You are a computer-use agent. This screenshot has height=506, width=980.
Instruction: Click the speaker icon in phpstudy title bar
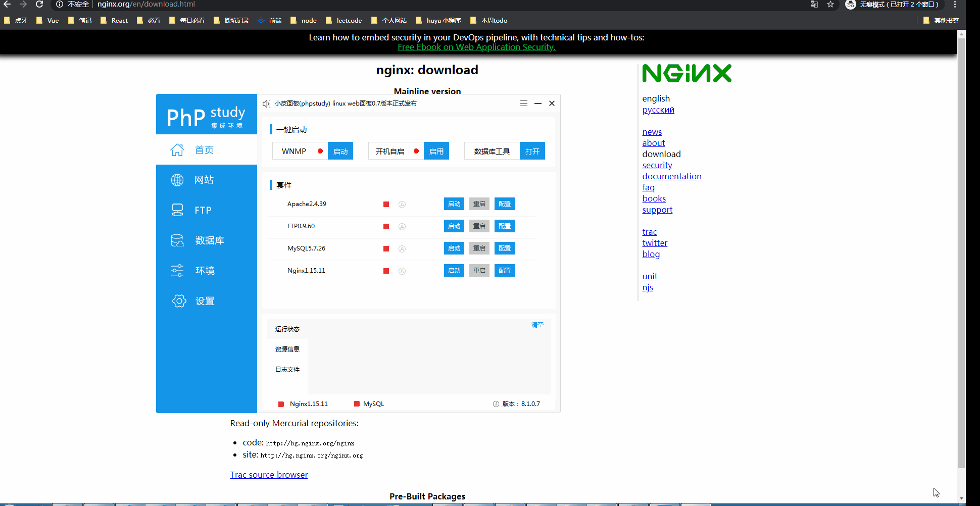point(266,103)
